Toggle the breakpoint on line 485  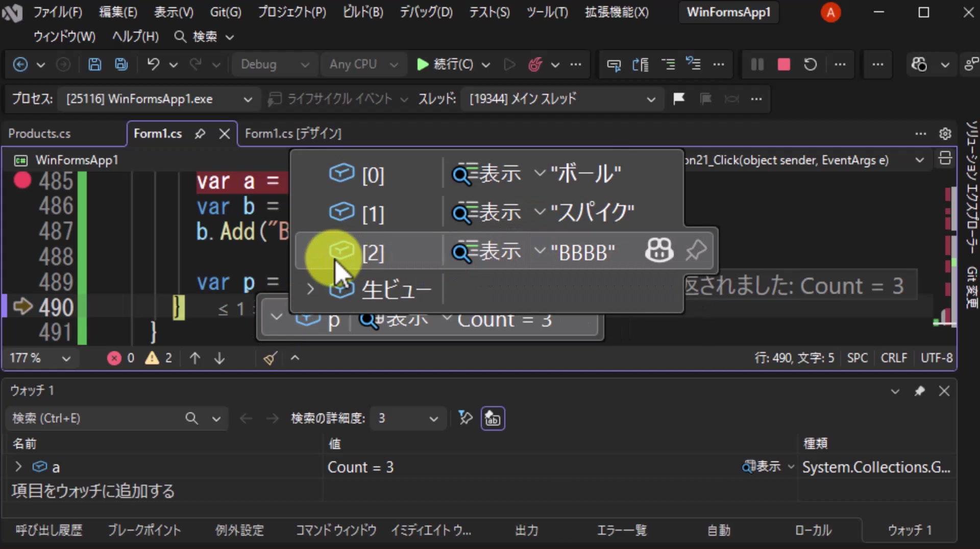tap(22, 181)
